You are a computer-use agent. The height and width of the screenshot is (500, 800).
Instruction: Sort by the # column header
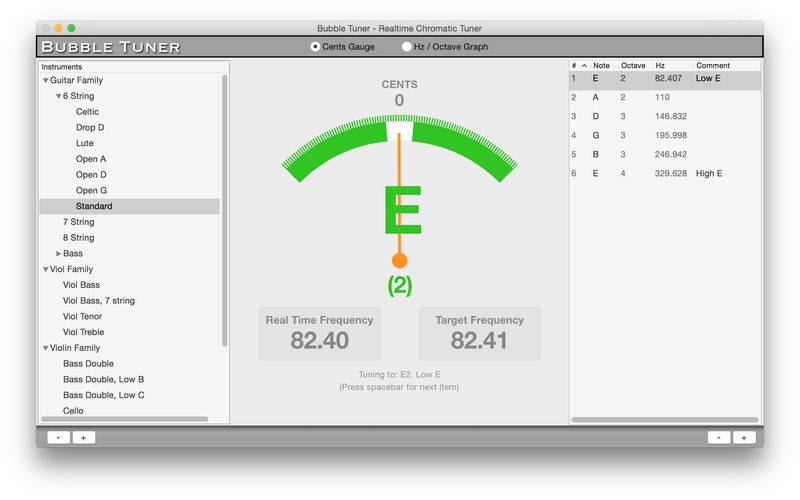[574, 66]
